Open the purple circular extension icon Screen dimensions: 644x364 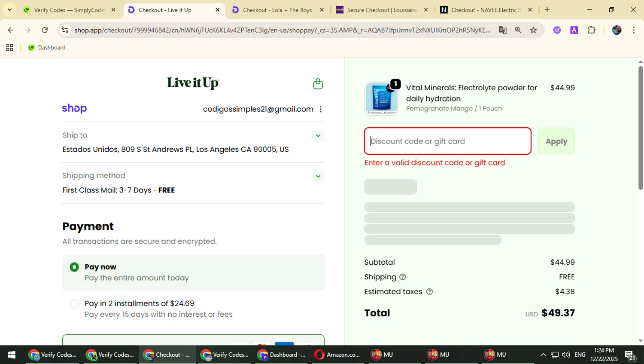tap(557, 30)
